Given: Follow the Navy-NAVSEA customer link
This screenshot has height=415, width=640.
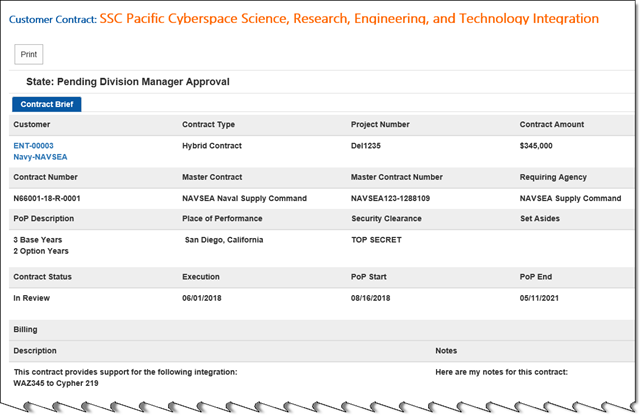Looking at the screenshot, I should (41, 157).
